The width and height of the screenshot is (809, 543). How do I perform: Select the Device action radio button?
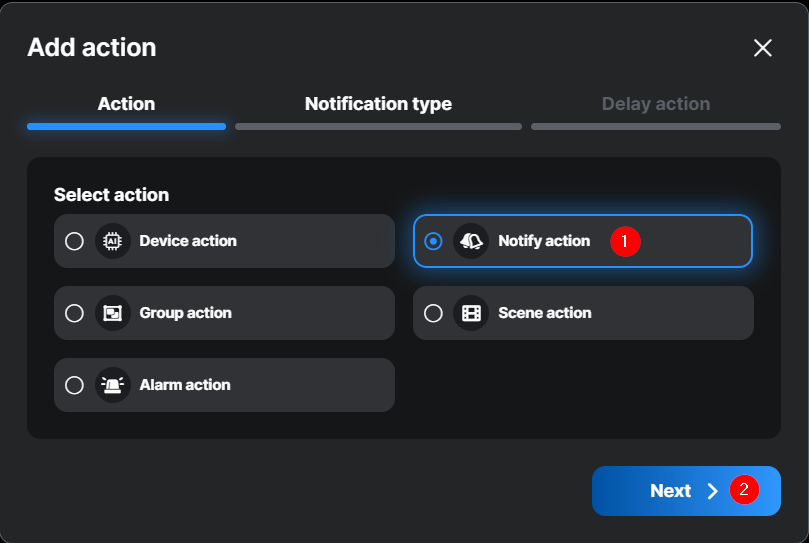pos(74,241)
